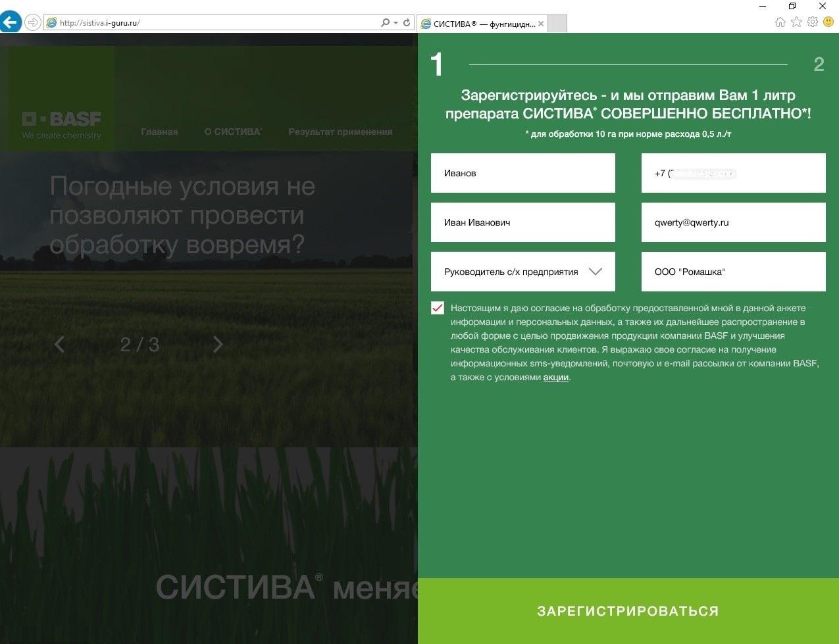Expand the Руководитель с/х предприятия dropdown

tap(523, 272)
